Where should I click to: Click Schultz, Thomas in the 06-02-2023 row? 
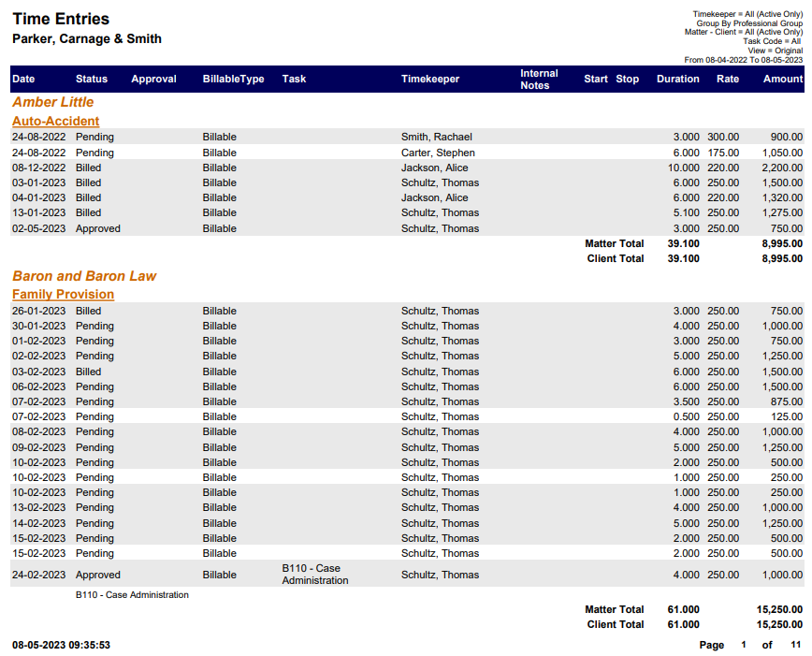point(441,386)
